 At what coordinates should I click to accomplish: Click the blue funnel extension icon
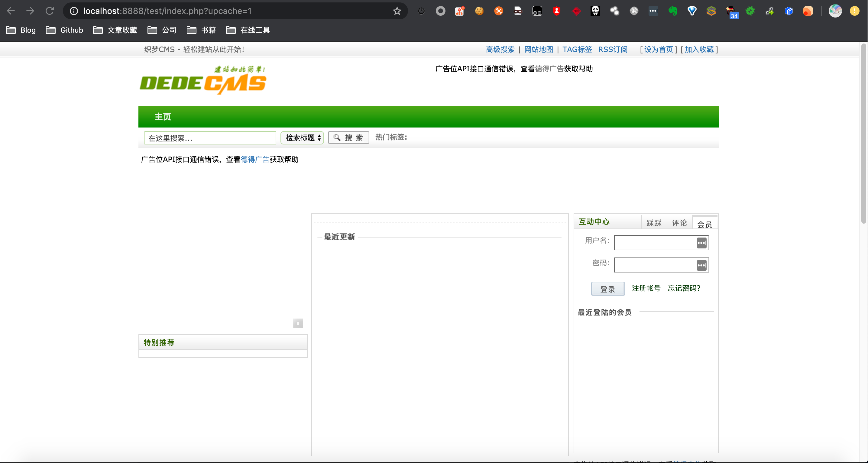coord(692,11)
